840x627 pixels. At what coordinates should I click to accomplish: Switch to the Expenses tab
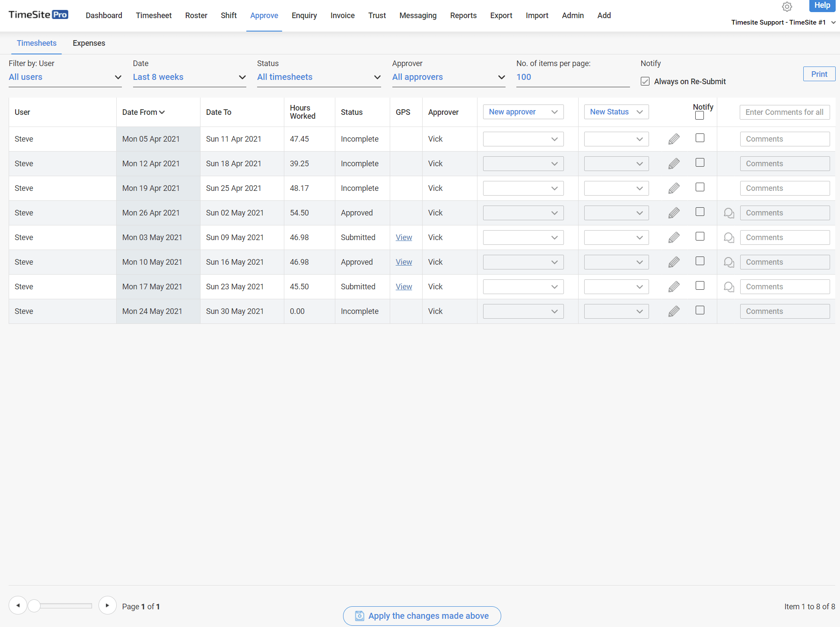89,43
